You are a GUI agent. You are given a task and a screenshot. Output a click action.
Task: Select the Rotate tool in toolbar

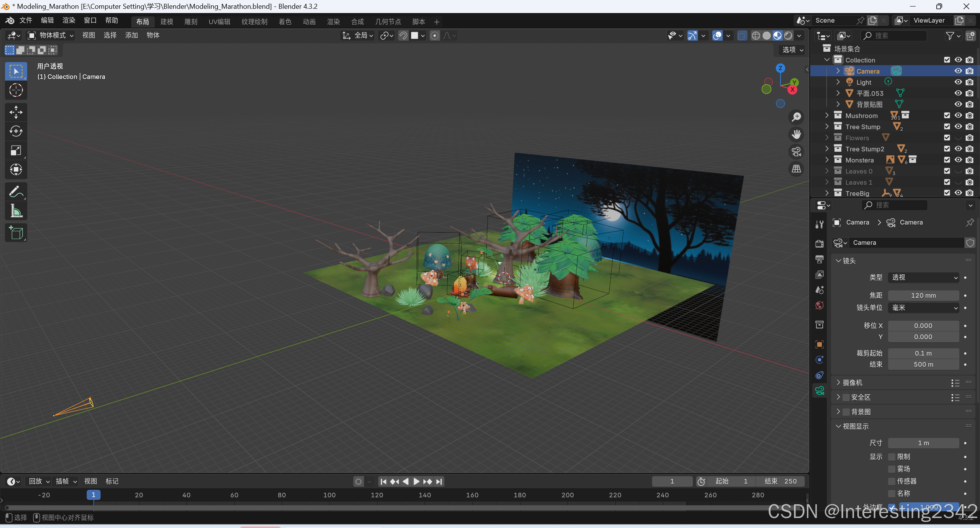[x=16, y=131]
